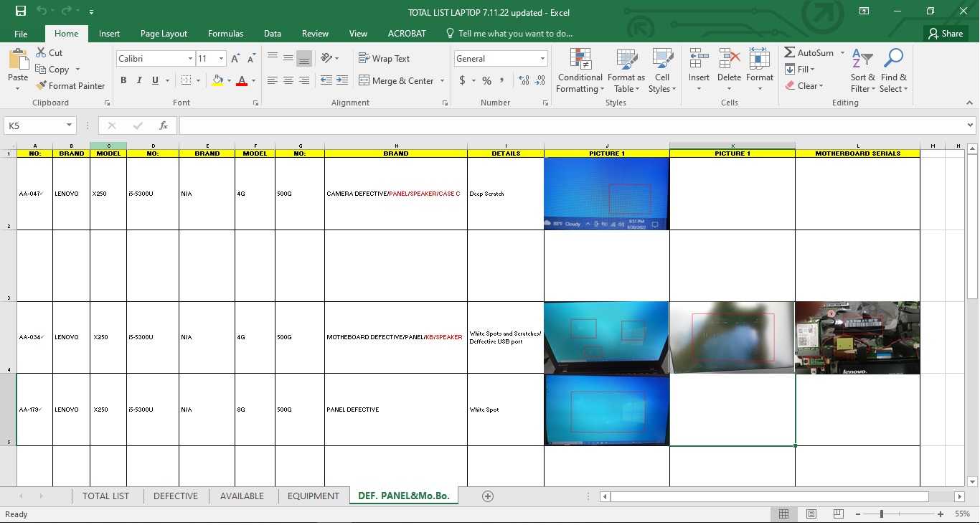
Task: Select the laptop screen picture in row AA-047
Action: point(606,194)
